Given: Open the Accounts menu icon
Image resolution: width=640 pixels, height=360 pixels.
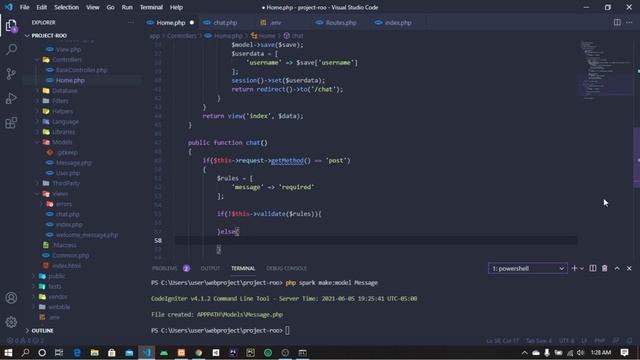Looking at the screenshot, I should tap(11, 298).
